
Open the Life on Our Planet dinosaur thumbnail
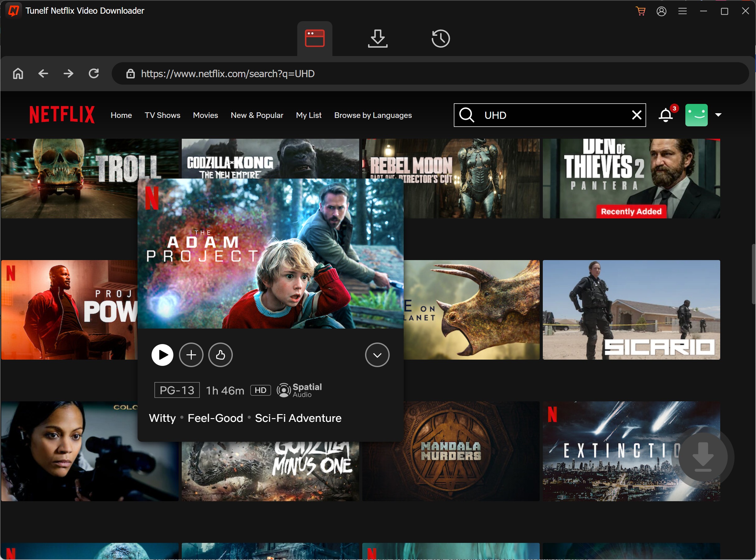click(472, 310)
